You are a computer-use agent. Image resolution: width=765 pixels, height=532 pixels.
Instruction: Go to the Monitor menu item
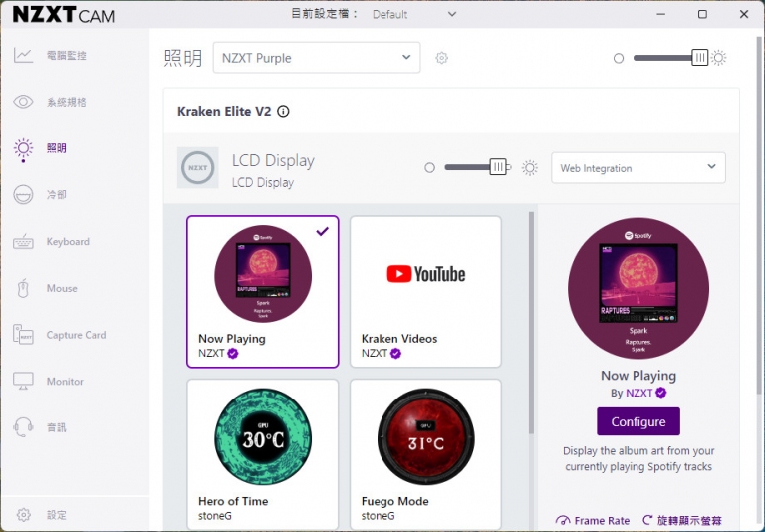65,382
